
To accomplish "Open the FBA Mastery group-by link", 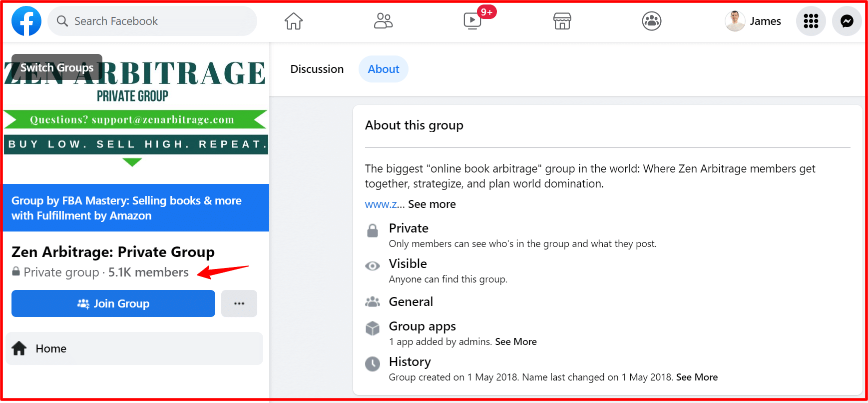I will pyautogui.click(x=126, y=208).
